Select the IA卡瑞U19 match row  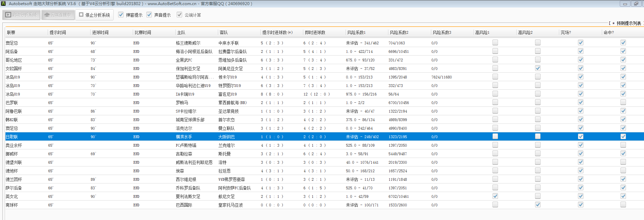tap(185, 94)
